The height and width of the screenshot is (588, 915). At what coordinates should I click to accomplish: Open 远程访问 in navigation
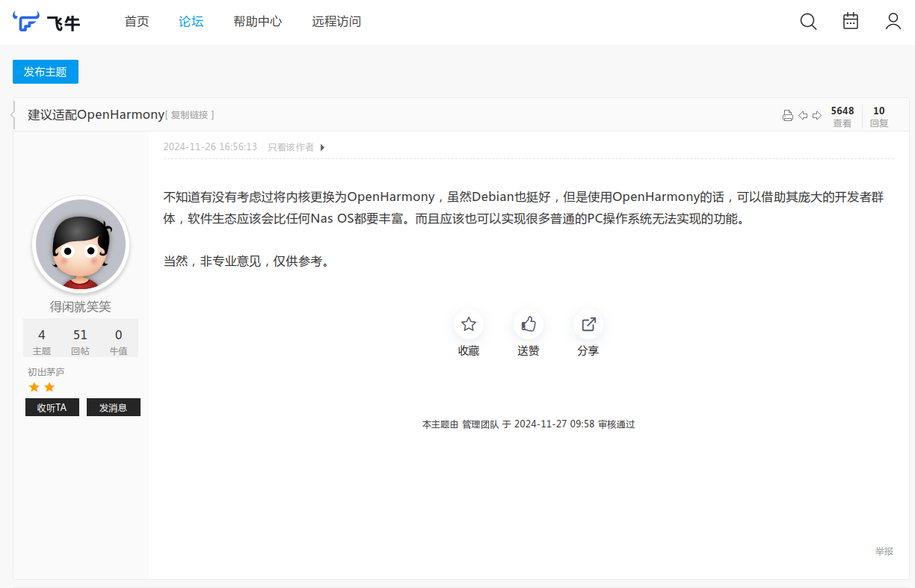(x=336, y=22)
